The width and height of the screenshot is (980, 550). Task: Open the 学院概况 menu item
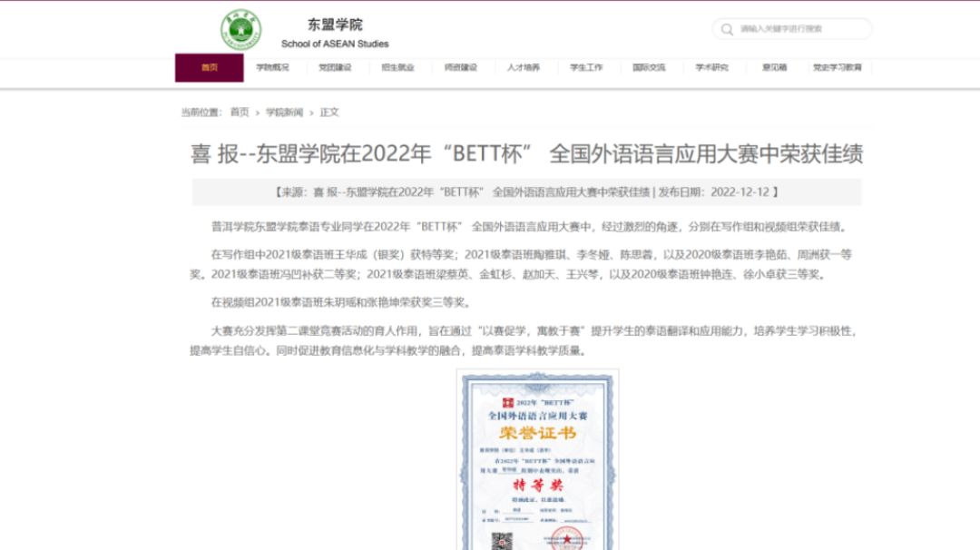pyautogui.click(x=273, y=69)
